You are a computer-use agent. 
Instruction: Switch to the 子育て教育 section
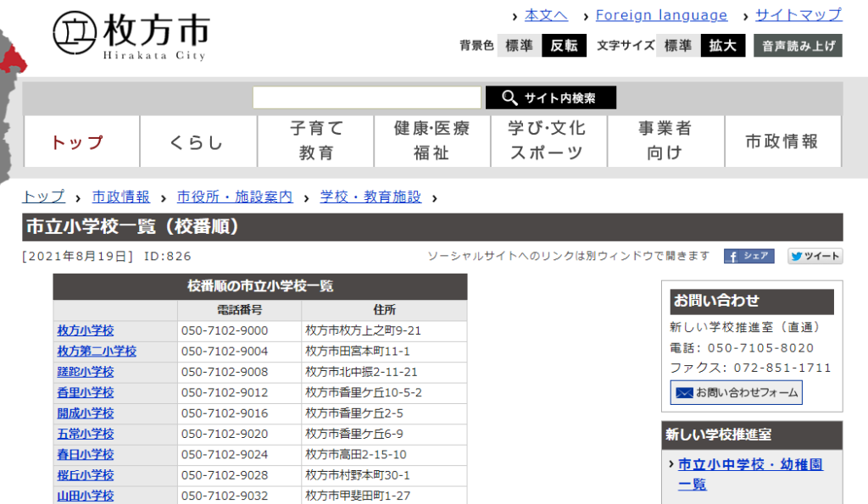[314, 141]
